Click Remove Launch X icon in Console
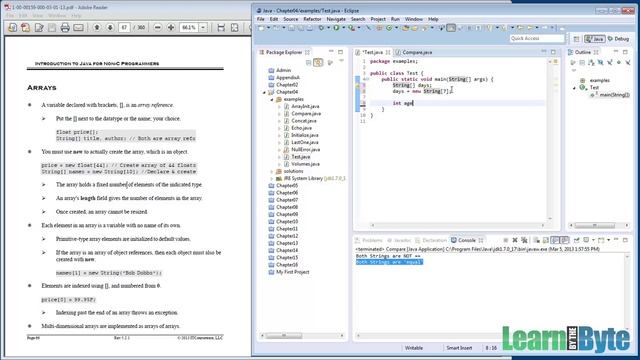 [x=515, y=240]
